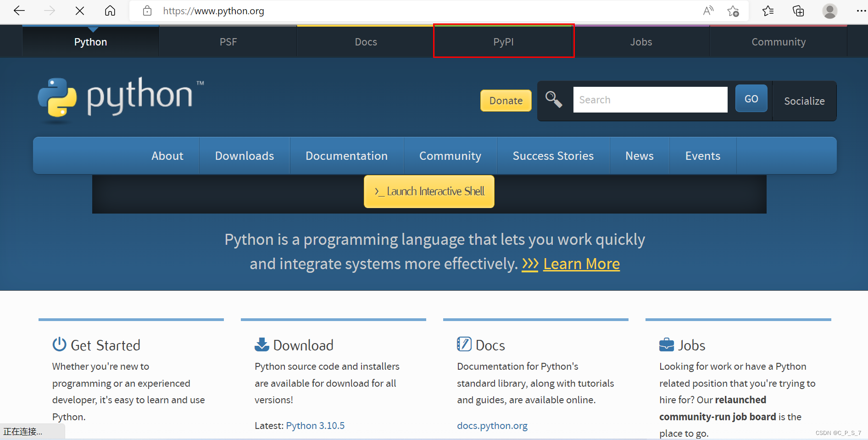868x440 pixels.
Task: Click the >>> arrows before Learn More
Action: pyautogui.click(x=530, y=264)
